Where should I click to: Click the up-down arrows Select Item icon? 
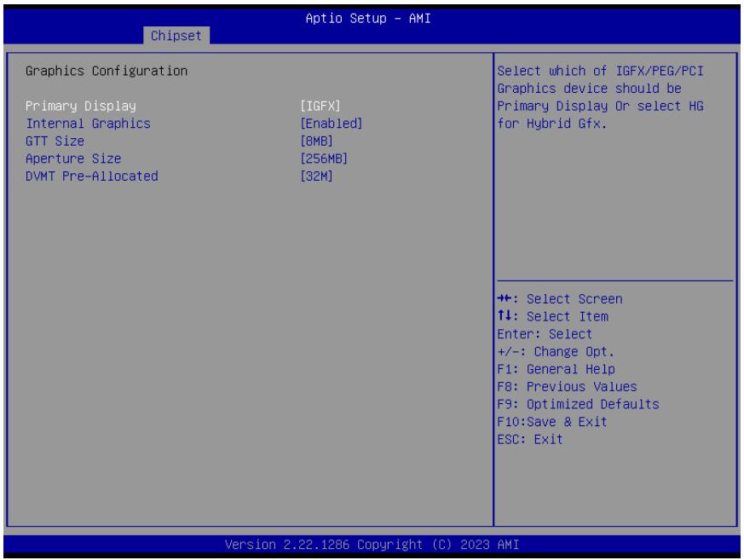(505, 315)
